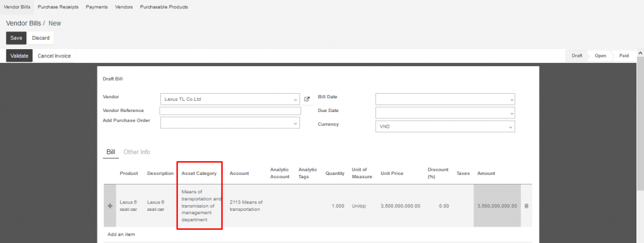This screenshot has height=243, width=644.
Task: Click the Quantity column header
Action: pos(335,174)
